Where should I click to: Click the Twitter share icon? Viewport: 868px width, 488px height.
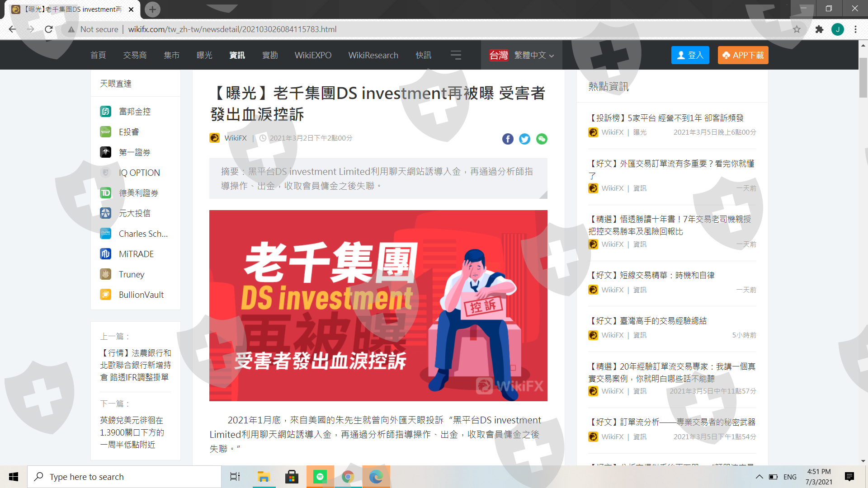click(524, 139)
